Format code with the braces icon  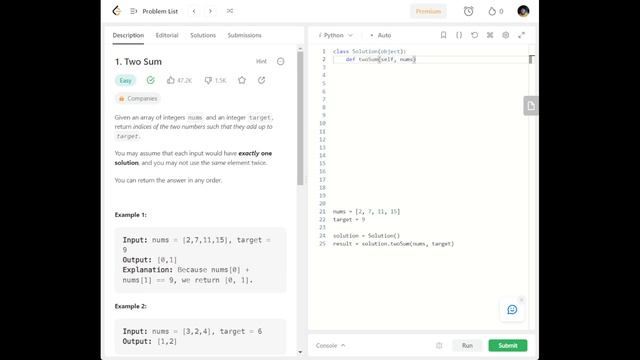[459, 36]
